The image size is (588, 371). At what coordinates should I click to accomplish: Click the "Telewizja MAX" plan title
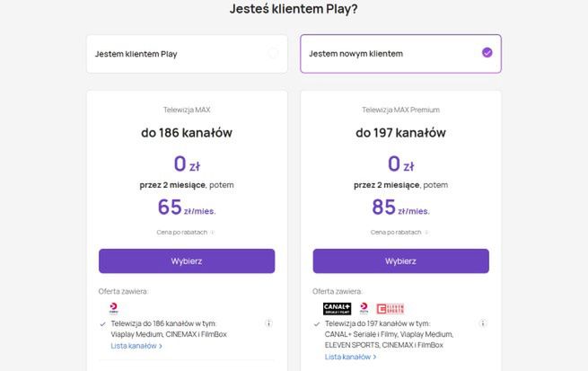pos(187,110)
